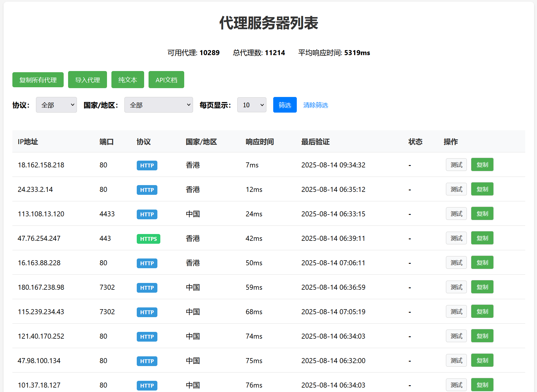Copy proxy 16.163.88.228
This screenshot has height=392, width=537.
point(482,263)
